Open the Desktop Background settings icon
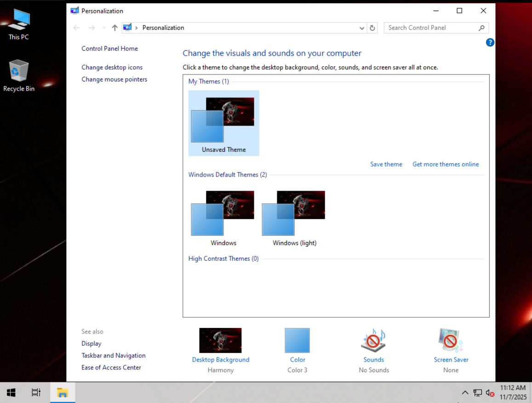Image resolution: width=532 pixels, height=403 pixels. click(x=220, y=340)
